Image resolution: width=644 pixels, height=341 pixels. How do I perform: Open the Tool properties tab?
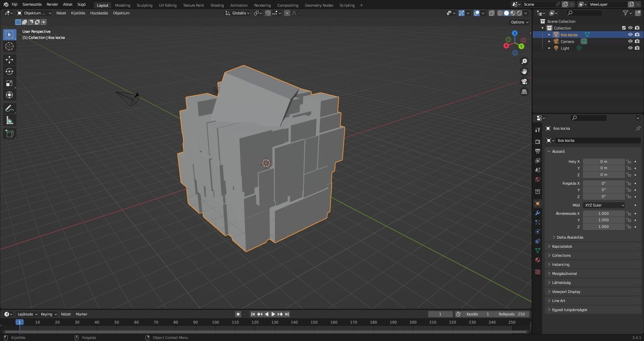(538, 130)
